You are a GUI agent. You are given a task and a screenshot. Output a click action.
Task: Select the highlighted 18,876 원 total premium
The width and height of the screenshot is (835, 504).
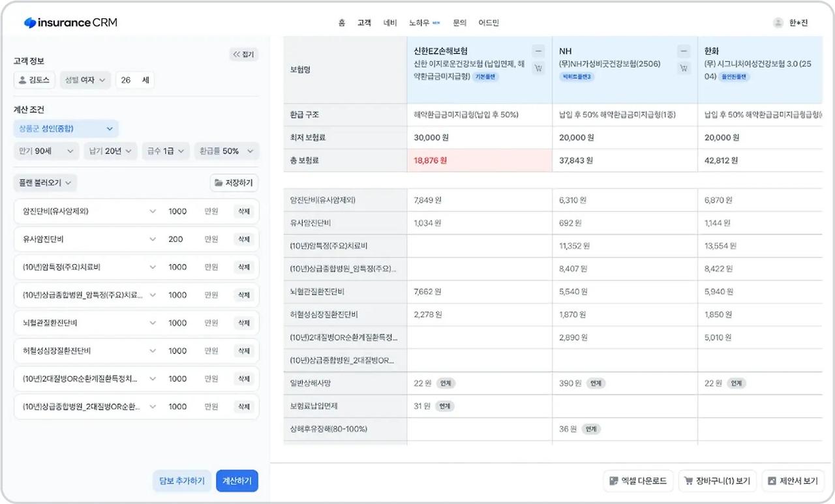tap(479, 160)
